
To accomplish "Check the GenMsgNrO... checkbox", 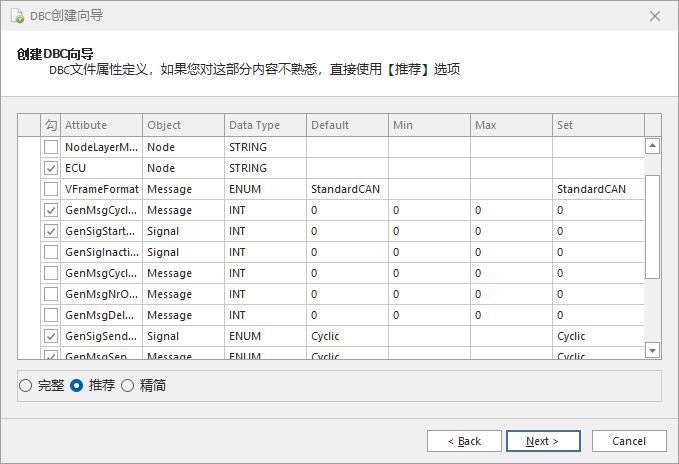I will point(51,294).
